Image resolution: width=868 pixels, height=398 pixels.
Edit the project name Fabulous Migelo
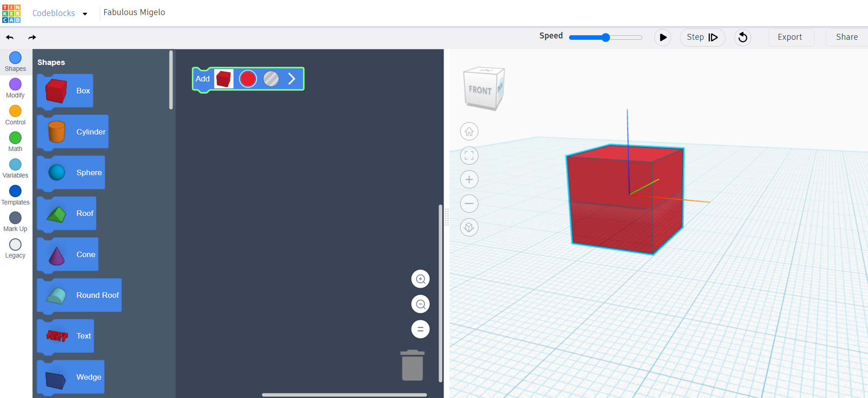pos(134,12)
